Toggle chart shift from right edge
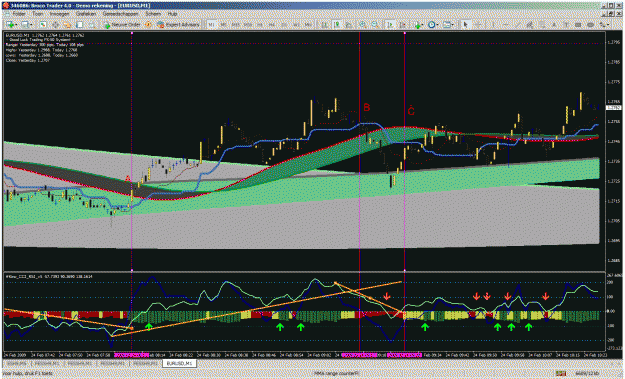This screenshot has width=625, height=379. click(x=403, y=25)
